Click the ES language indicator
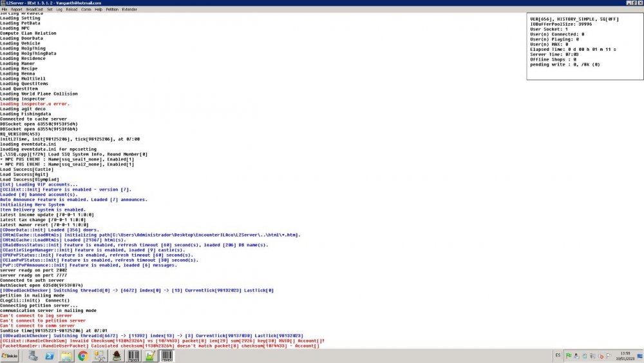Image resolution: width=644 pixels, height=363 pixels. click(557, 356)
